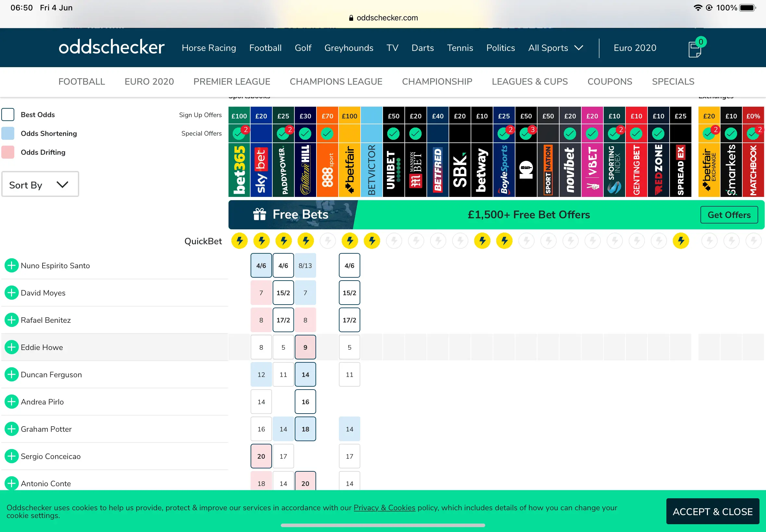
Task: Open Horse Racing in the top menu
Action: [209, 48]
